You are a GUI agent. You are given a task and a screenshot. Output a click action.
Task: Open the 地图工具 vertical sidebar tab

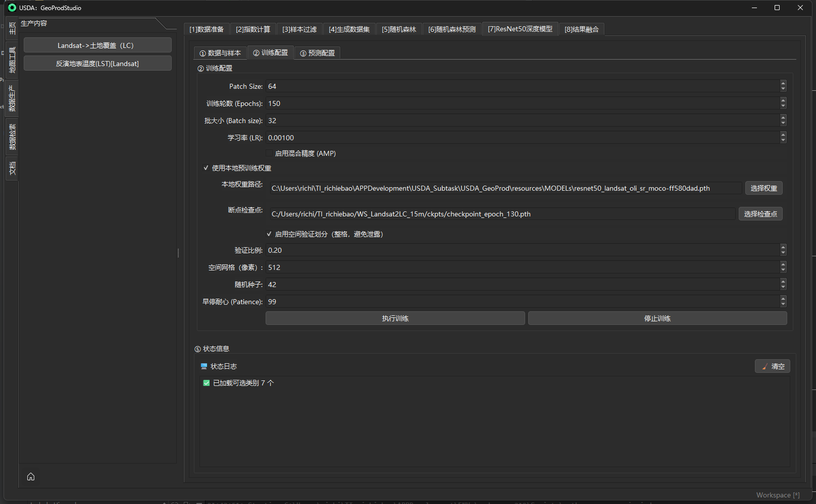click(12, 60)
